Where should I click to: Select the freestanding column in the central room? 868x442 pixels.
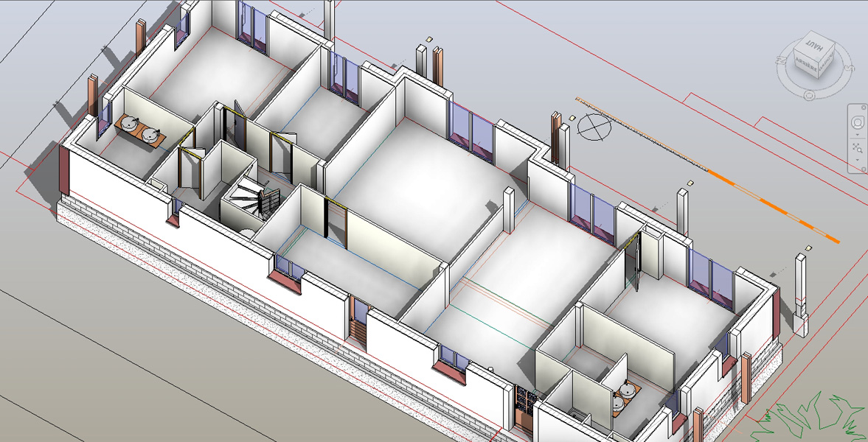tap(509, 210)
